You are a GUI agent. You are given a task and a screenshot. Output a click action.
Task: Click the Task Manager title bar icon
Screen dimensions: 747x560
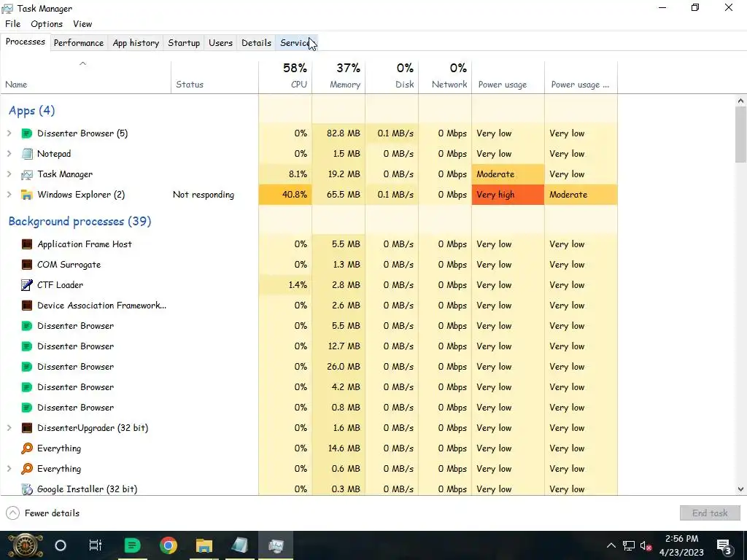pyautogui.click(x=7, y=8)
